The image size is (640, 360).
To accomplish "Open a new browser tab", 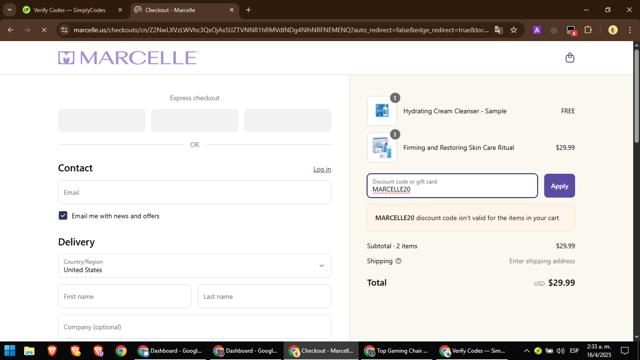I will [248, 10].
